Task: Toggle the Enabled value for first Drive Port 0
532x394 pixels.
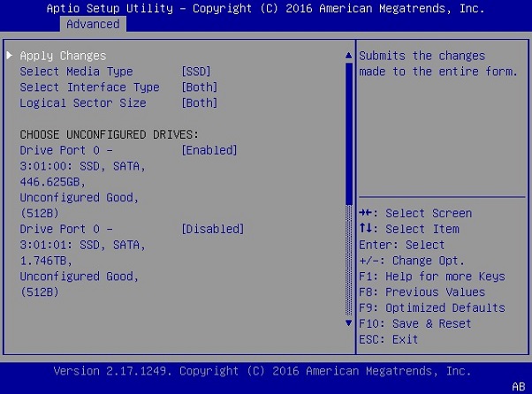Action: pyautogui.click(x=209, y=150)
